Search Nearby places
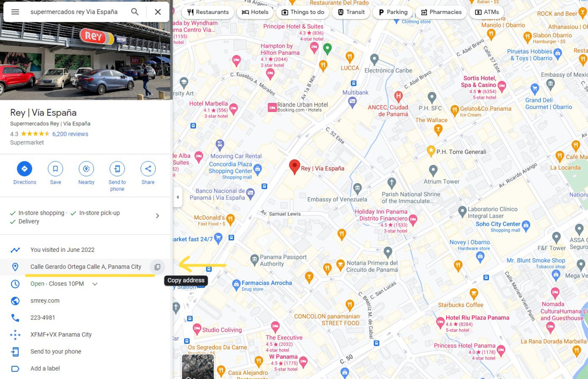Image resolution: width=588 pixels, height=379 pixels. tap(86, 173)
